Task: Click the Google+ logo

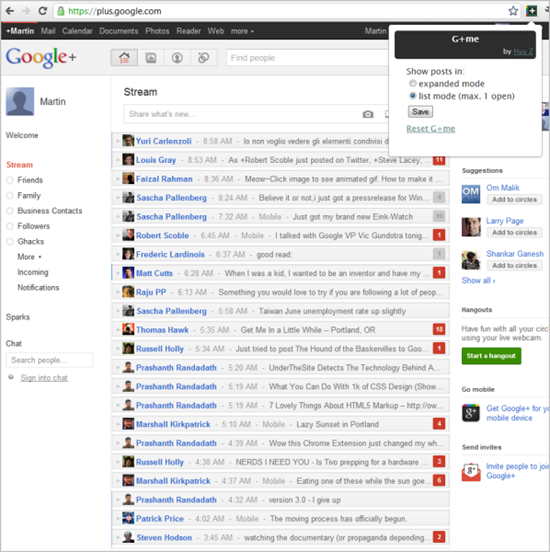Action: tap(41, 57)
